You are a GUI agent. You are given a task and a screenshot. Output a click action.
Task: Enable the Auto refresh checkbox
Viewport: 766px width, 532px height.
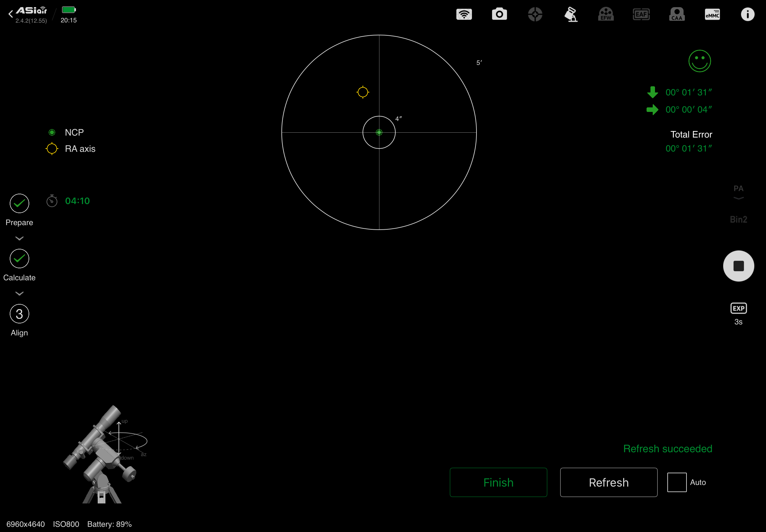pyautogui.click(x=677, y=482)
